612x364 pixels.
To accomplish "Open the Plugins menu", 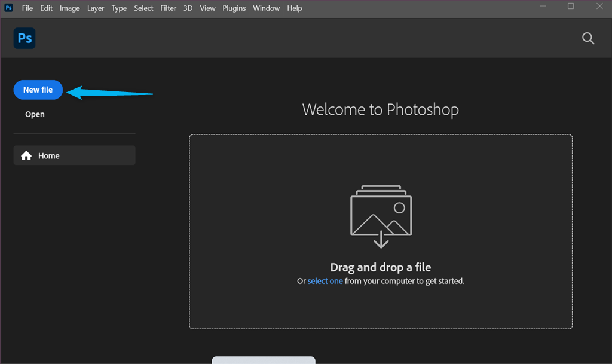I will (x=234, y=8).
